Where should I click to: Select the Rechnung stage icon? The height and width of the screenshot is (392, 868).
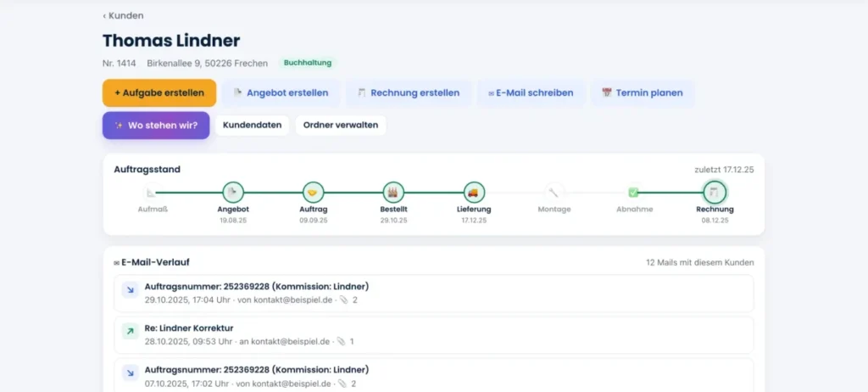pos(714,193)
